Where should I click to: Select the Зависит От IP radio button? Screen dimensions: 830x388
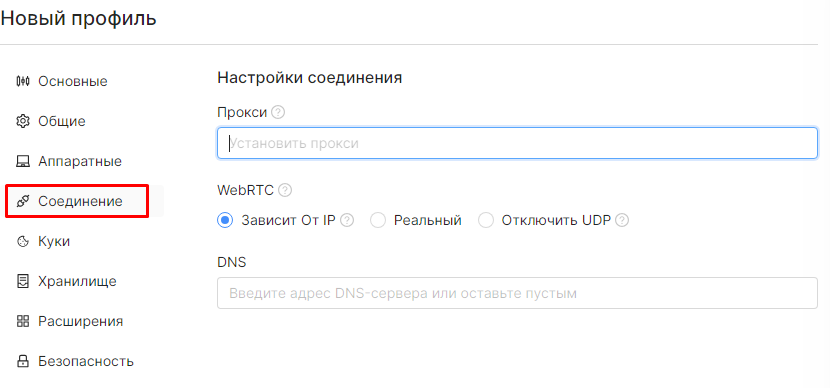coord(225,220)
